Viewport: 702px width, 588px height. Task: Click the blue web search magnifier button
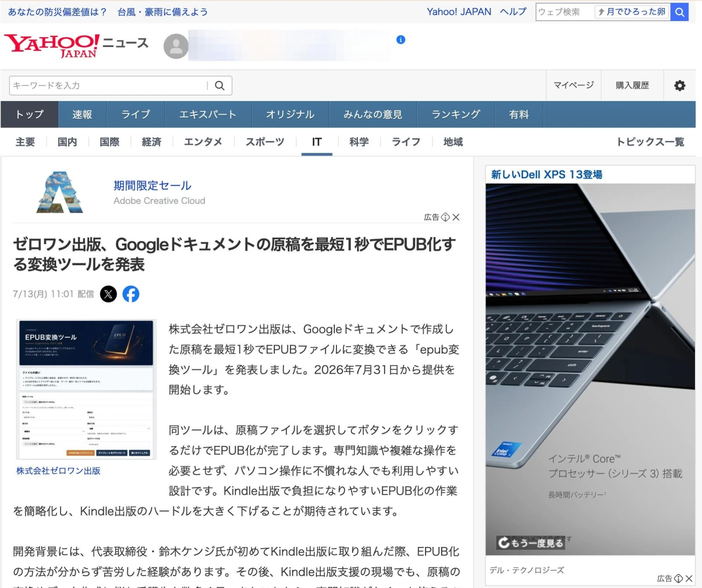tap(679, 12)
